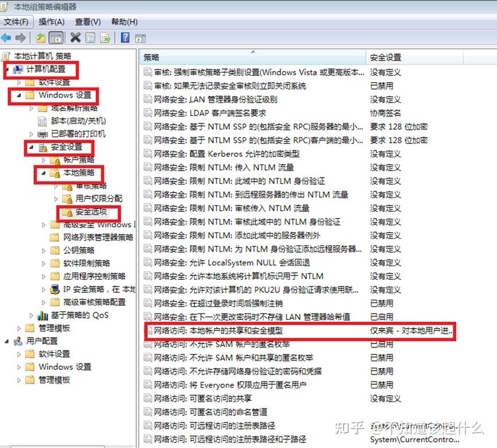This screenshot has width=497, height=448.
Task: Select policy 网络安全: 限制 NTLM: 传入 NTLM 流量
Action: click(224, 168)
